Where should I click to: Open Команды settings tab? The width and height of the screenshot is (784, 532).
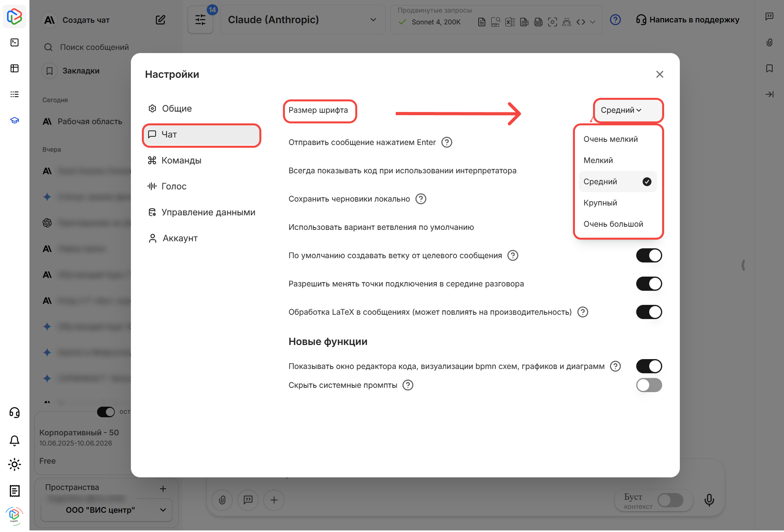click(201, 160)
